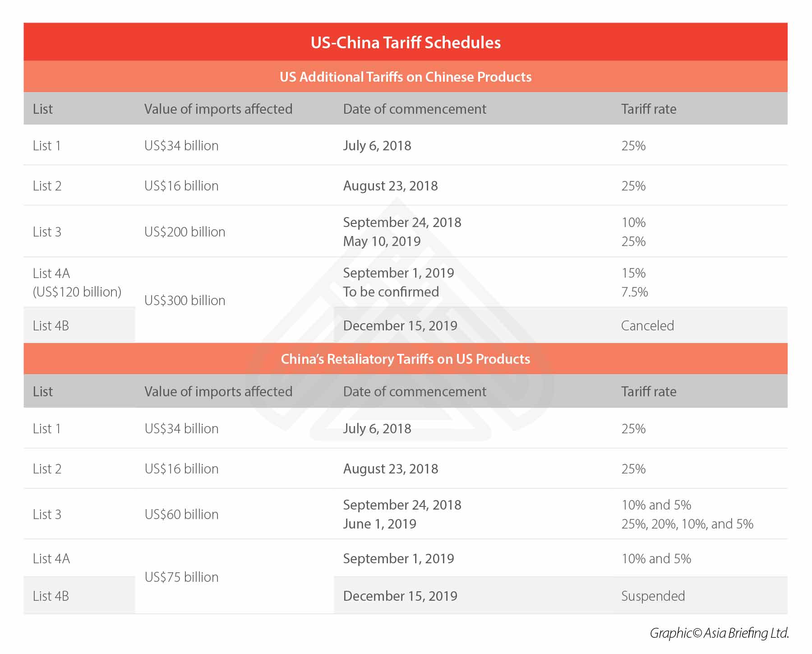This screenshot has width=812, height=654.
Task: Click "Date of commencement" header in China's retaliatory table
Action: (x=415, y=391)
